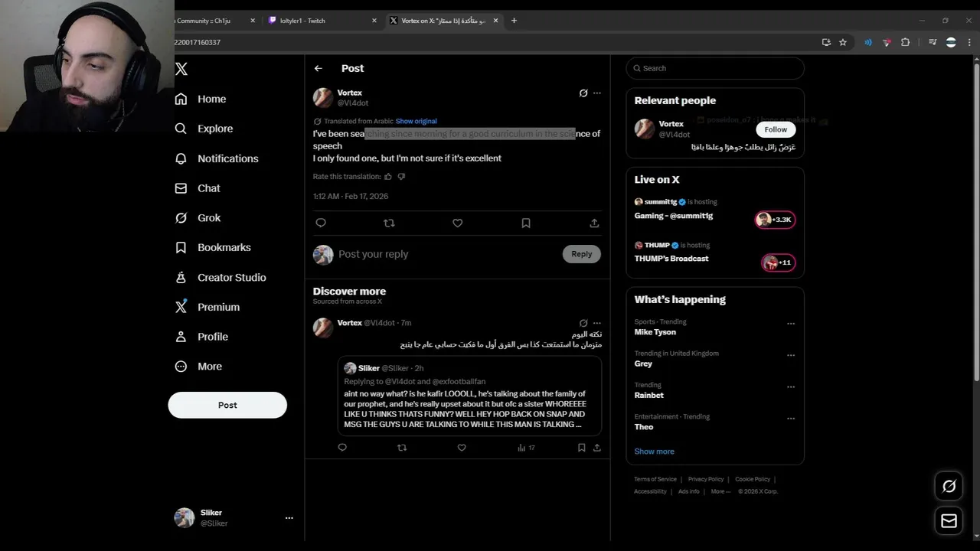Open the floating messages envelope button

click(949, 521)
